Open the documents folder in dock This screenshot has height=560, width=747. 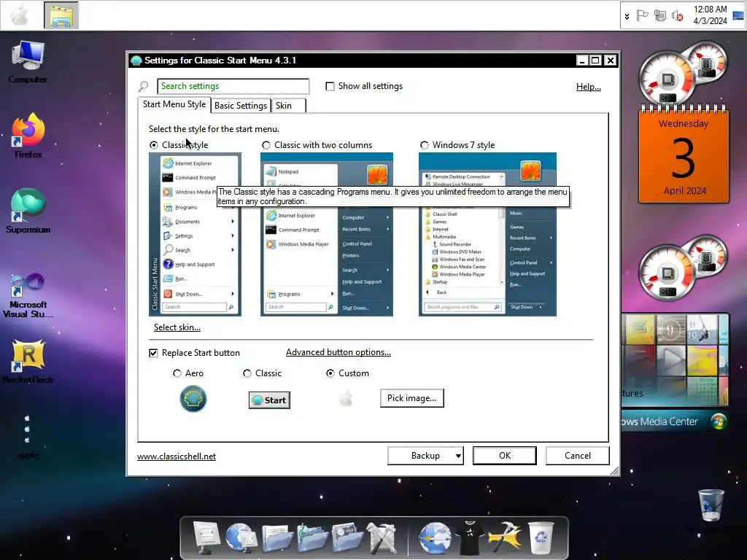276,539
